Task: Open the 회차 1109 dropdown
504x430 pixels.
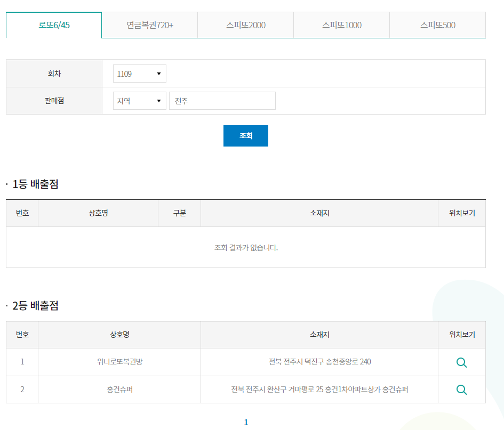Action: (x=140, y=74)
